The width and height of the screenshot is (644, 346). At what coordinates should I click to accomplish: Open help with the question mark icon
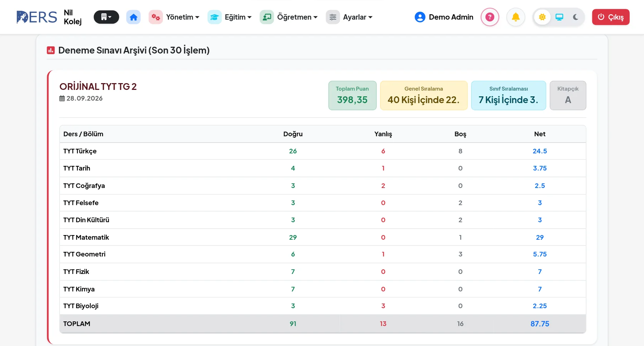point(490,17)
